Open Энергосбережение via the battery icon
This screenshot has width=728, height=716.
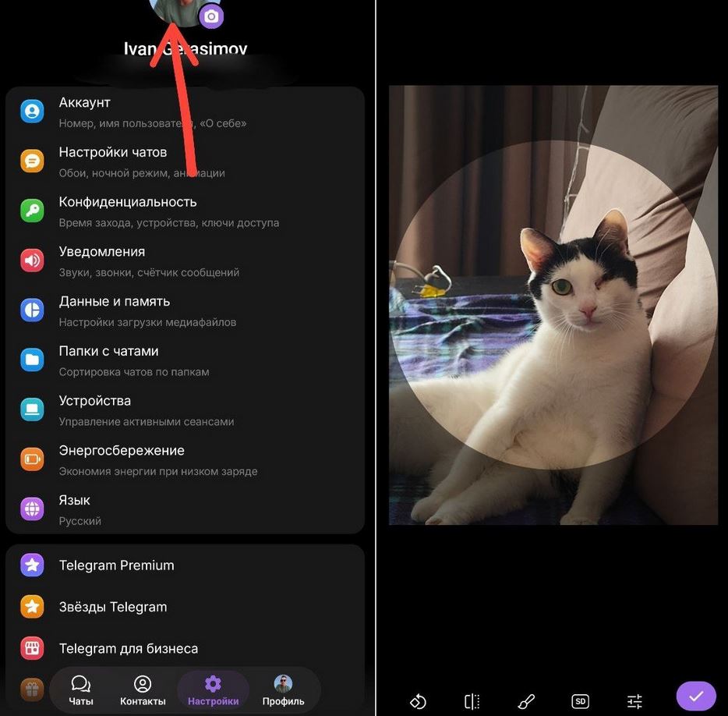click(32, 459)
